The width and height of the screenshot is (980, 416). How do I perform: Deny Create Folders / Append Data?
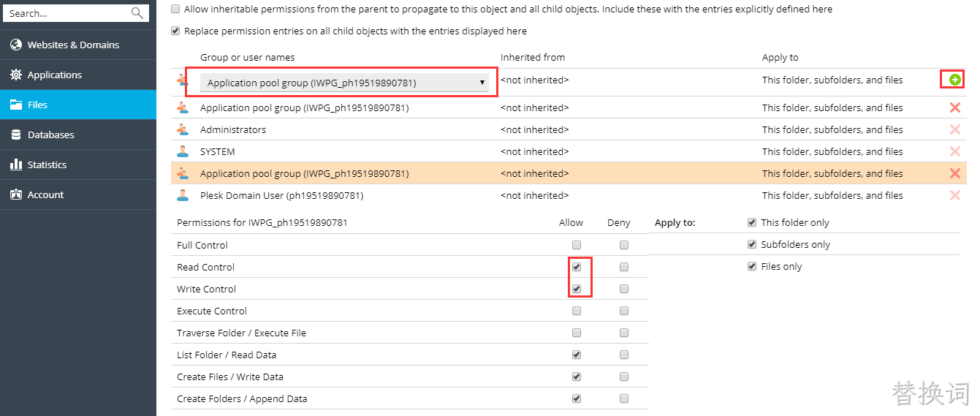(624, 398)
